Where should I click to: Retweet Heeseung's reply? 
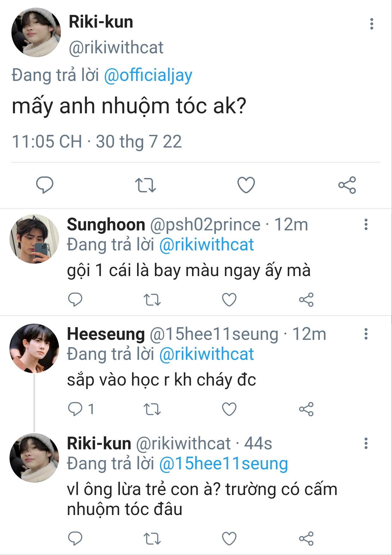coord(152,409)
